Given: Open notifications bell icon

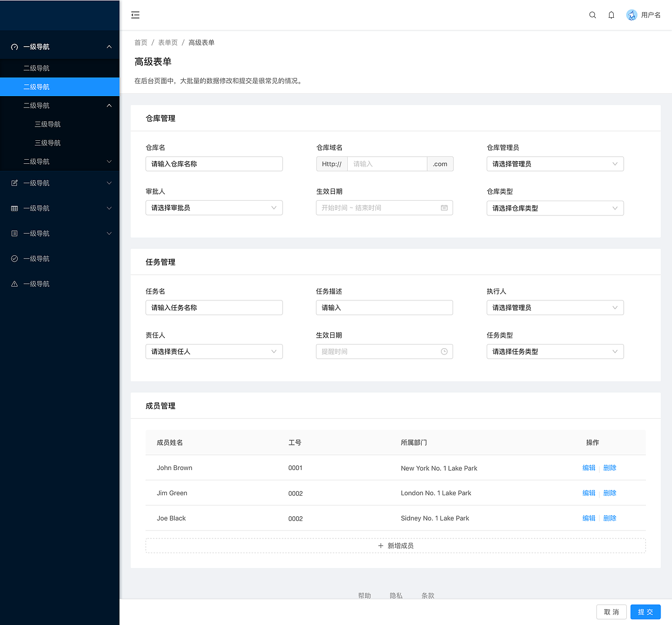Looking at the screenshot, I should pyautogui.click(x=612, y=15).
